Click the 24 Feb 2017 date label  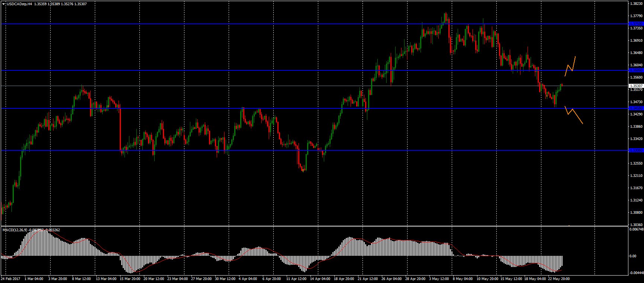pyautogui.click(x=11, y=279)
